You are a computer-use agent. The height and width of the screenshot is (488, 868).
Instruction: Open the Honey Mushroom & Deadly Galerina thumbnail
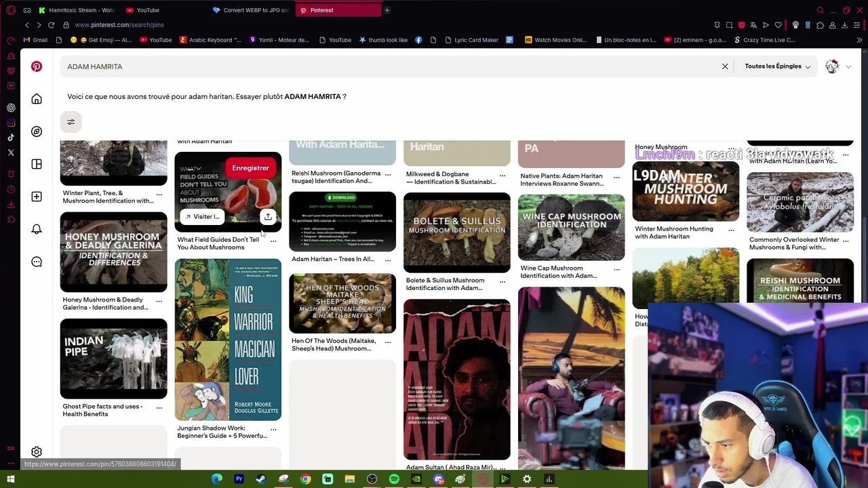click(x=113, y=251)
